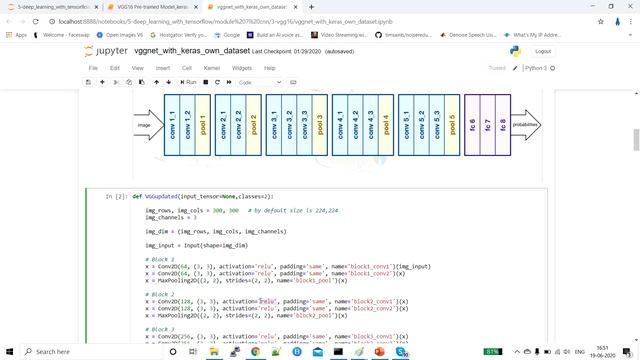Reload the page
This screenshot has height=360, width=640.
(x=36, y=22)
